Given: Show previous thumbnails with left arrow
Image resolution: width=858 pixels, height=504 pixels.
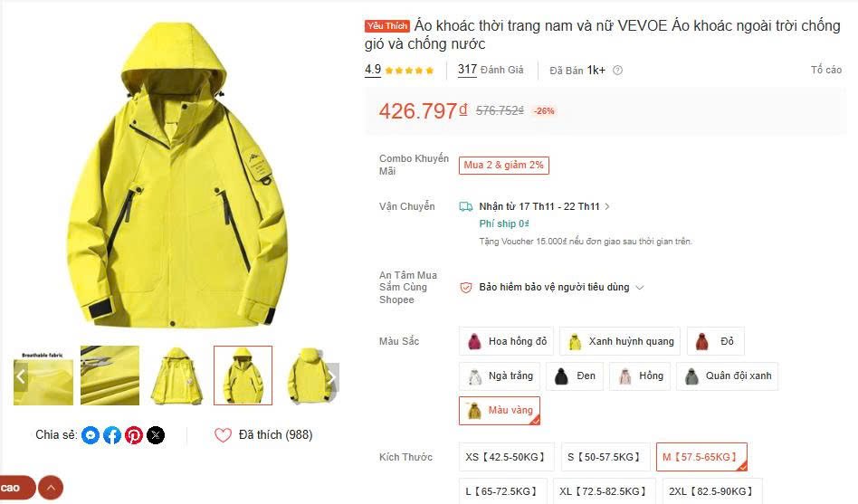Looking at the screenshot, I should coord(21,376).
